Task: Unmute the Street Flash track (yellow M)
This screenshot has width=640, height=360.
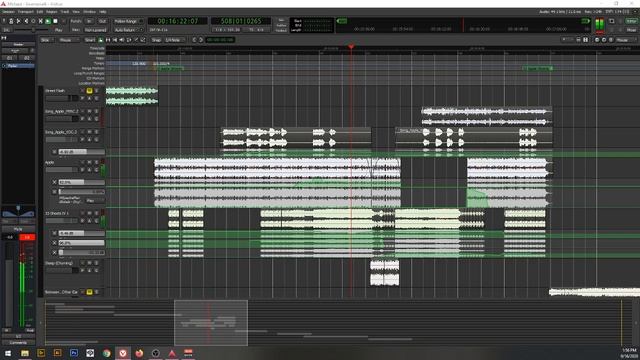Action: point(89,91)
